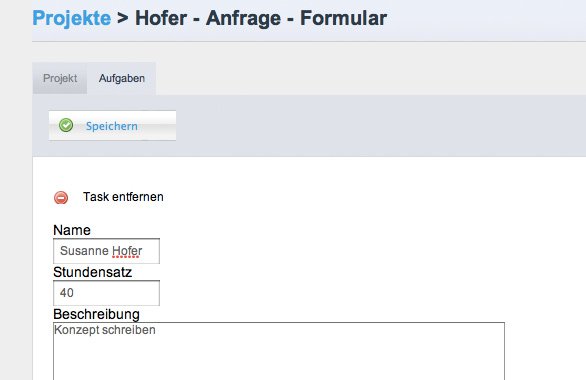Focus the Name input field
586x380 pixels.
pos(106,251)
